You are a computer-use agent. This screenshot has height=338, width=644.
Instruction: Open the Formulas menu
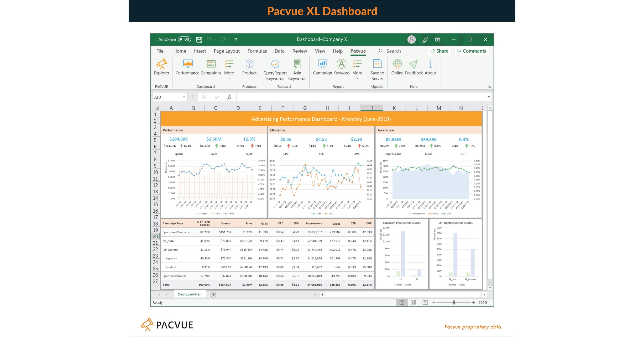click(x=257, y=51)
